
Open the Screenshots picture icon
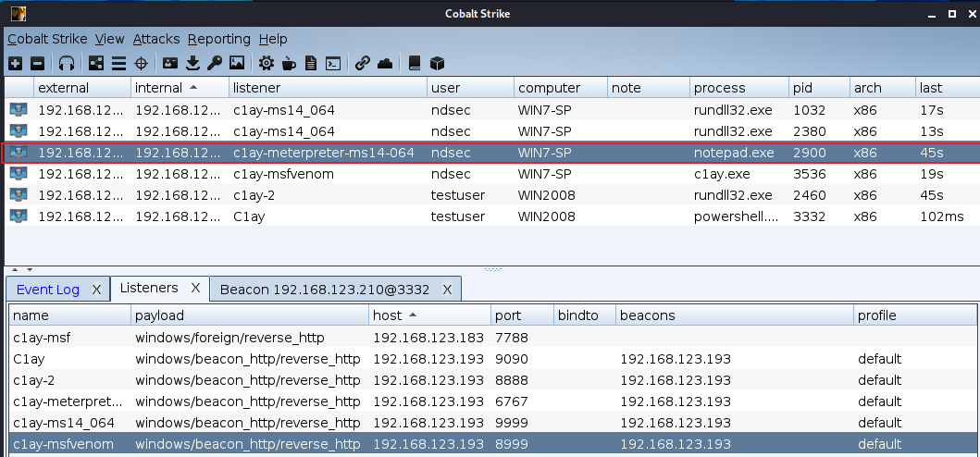(237, 63)
